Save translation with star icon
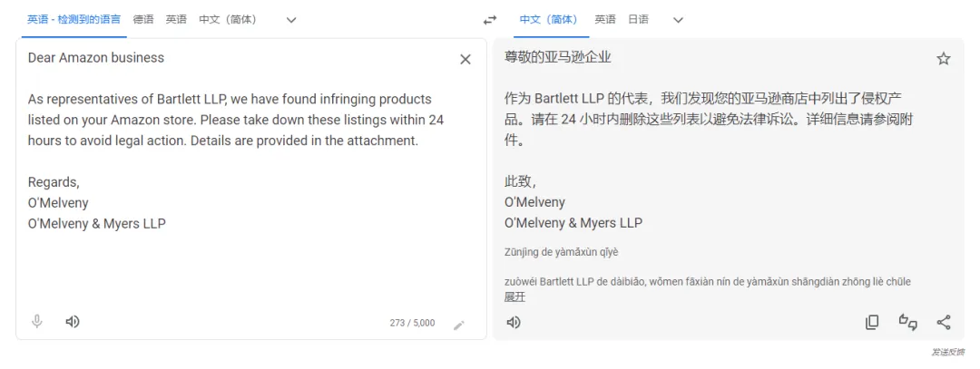The height and width of the screenshot is (369, 980). pos(943,59)
